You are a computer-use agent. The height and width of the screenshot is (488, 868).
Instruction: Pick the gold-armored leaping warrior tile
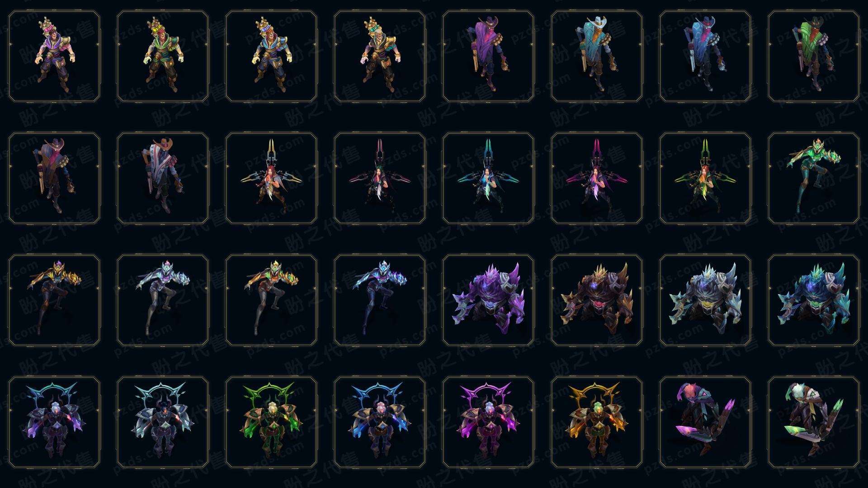(54, 300)
